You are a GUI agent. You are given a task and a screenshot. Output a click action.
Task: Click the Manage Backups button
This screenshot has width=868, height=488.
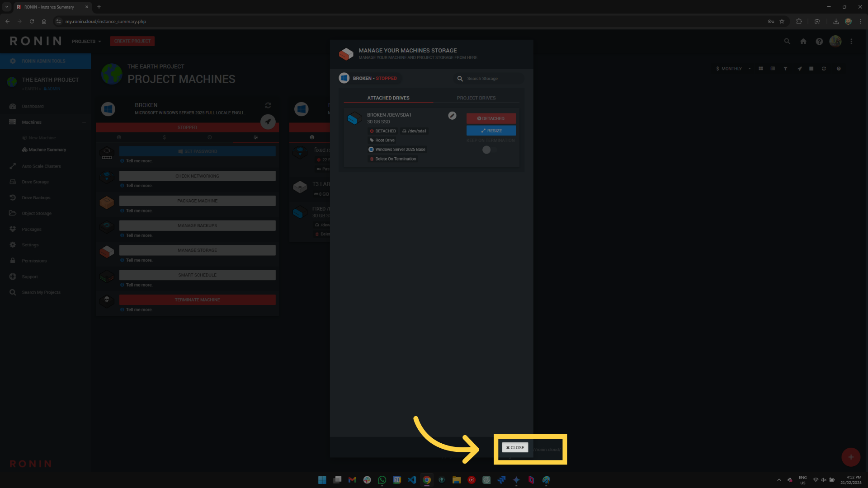(x=198, y=225)
